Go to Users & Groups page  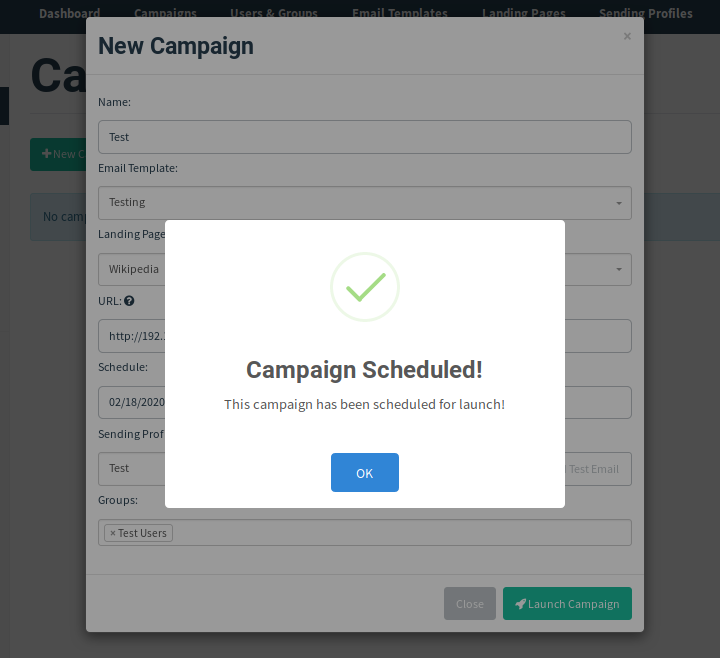pyautogui.click(x=274, y=14)
